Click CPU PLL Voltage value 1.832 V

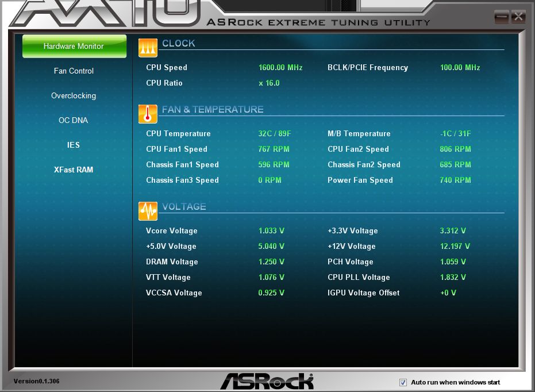pos(453,278)
